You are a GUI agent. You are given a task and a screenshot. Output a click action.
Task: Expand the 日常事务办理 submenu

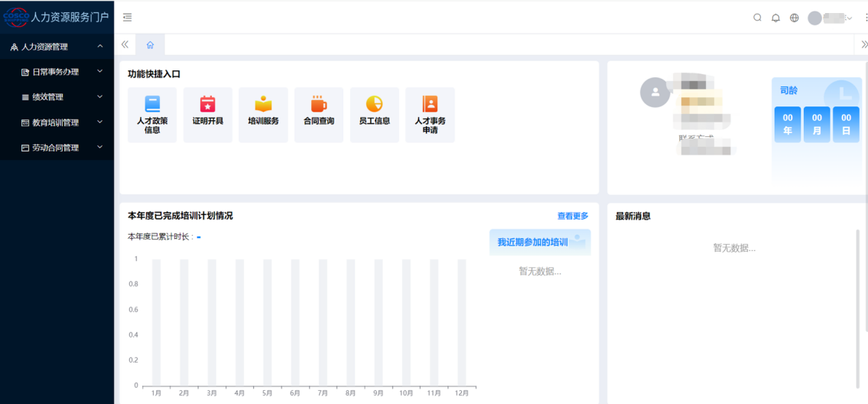pos(60,72)
